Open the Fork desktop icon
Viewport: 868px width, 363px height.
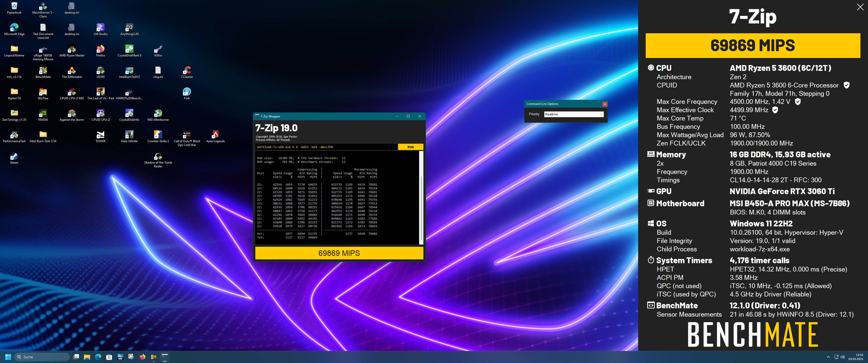tap(187, 94)
